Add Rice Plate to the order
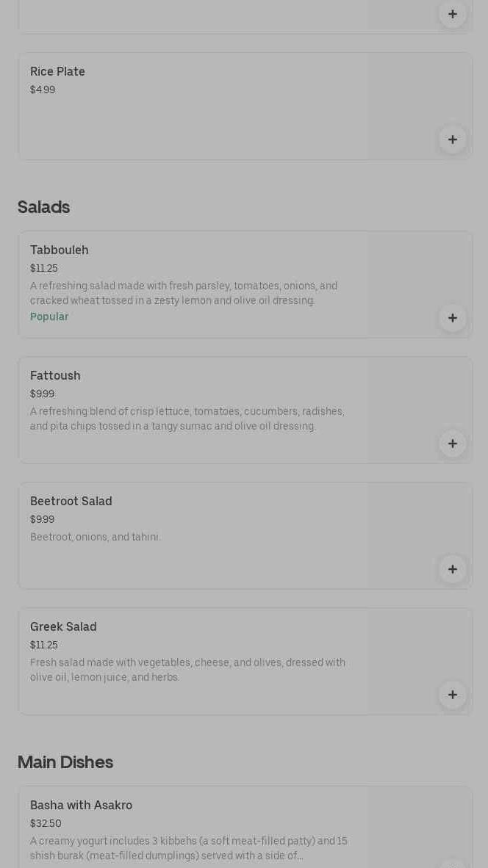The height and width of the screenshot is (868, 488). pos(452,140)
